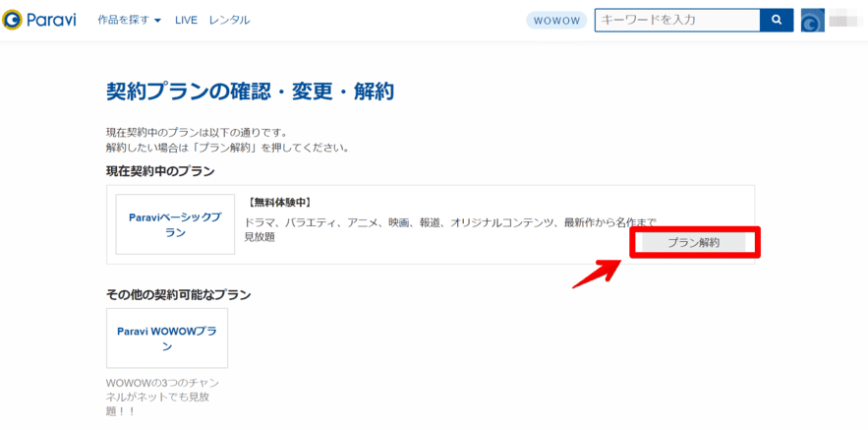The width and height of the screenshot is (868, 430).
Task: Click the 【無料体験中】 label
Action: point(281,202)
